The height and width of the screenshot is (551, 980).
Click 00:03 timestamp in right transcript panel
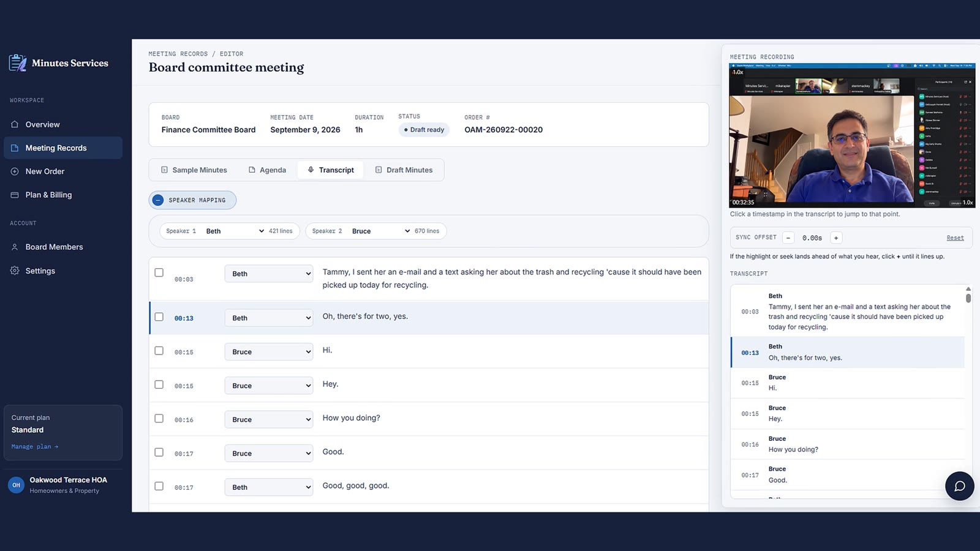tap(750, 312)
